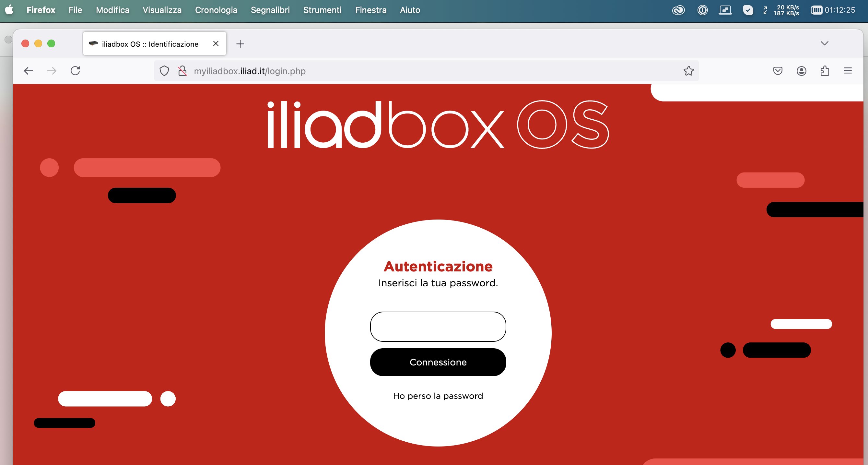Open the Visualizza menu
Viewport: 868px width, 465px height.
tap(162, 10)
